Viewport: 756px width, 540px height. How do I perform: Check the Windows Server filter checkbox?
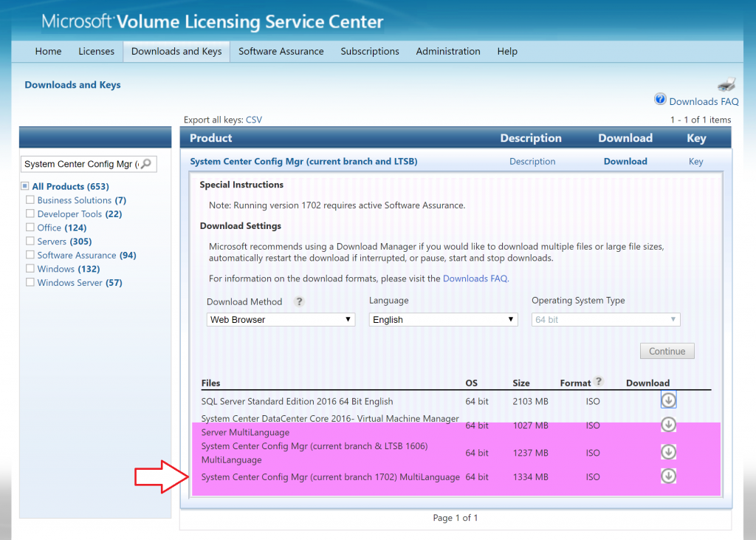(x=30, y=282)
